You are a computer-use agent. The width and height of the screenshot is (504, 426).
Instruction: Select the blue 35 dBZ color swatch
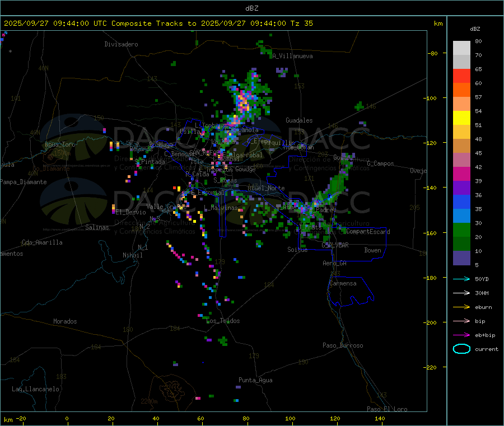coord(461,202)
